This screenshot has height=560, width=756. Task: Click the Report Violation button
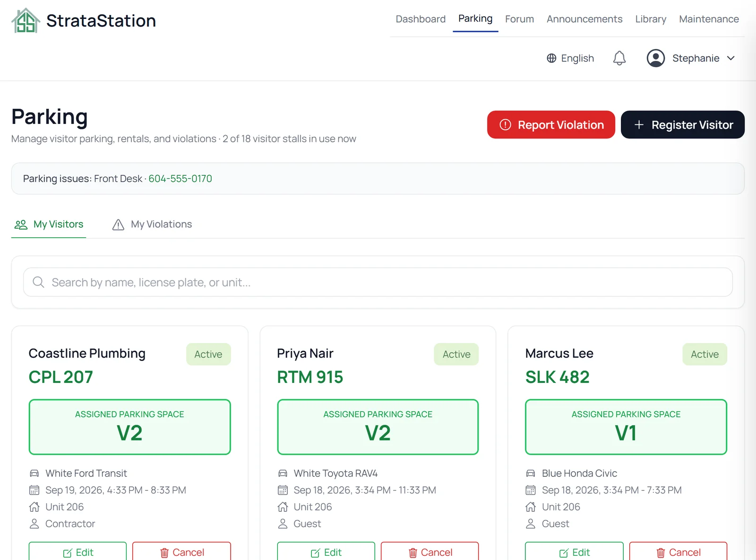point(551,125)
